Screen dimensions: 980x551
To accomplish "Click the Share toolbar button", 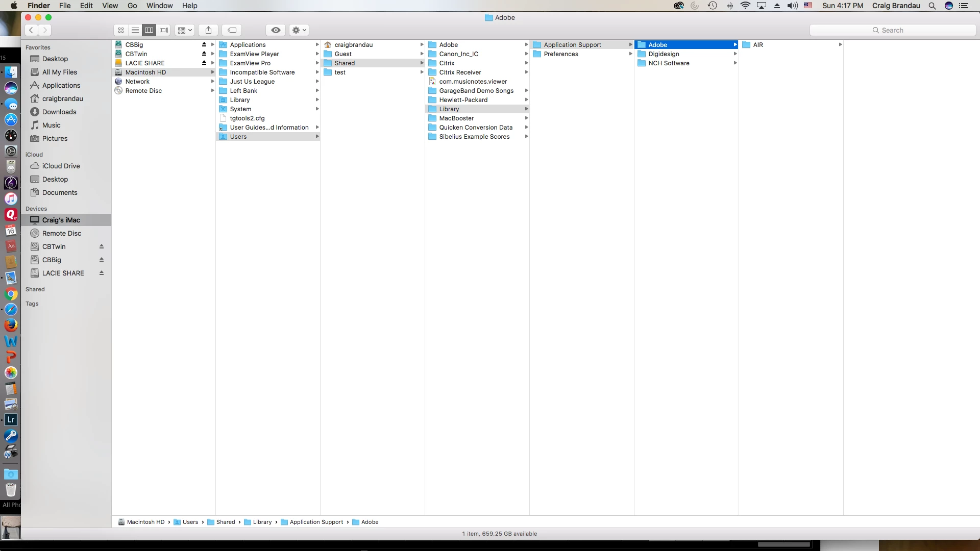I will coord(208,30).
